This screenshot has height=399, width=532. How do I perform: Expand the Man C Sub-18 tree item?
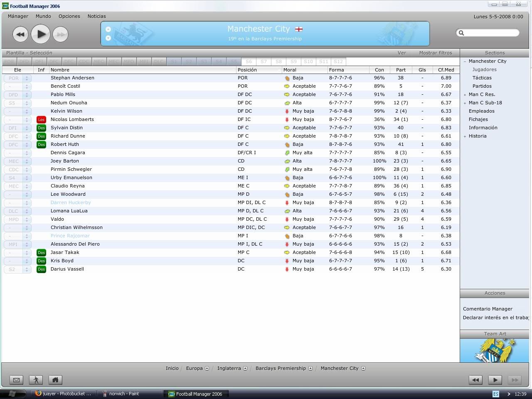465,103
